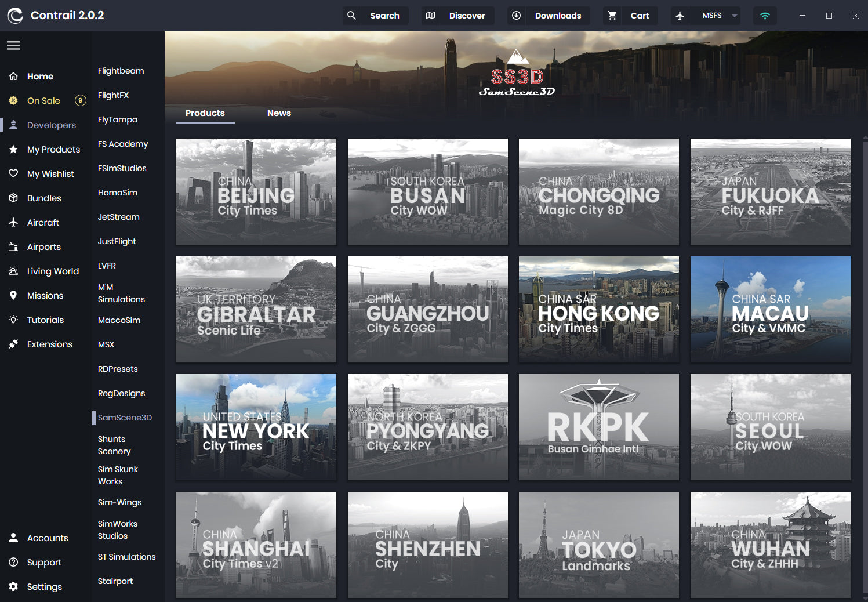Viewport: 868px width, 602px height.
Task: Click the Developers person icon
Action: tap(13, 125)
